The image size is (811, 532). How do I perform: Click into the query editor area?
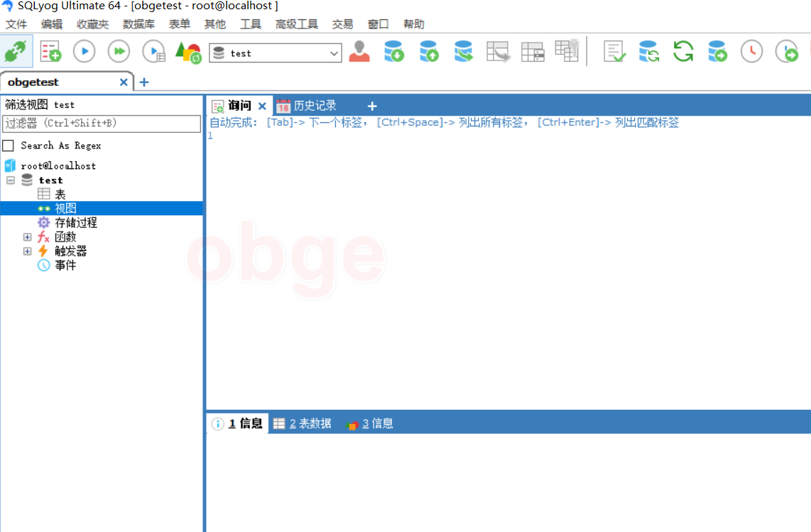click(x=508, y=269)
